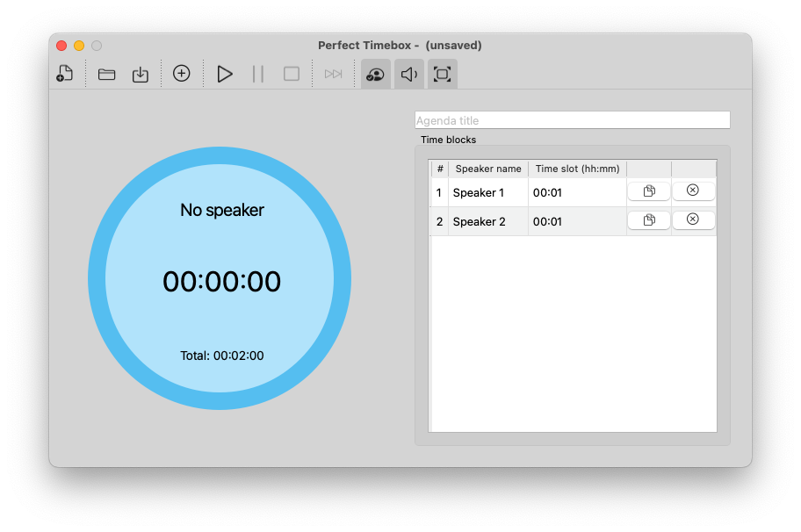The image size is (801, 532).
Task: Delete the Speaker 2 time block
Action: point(693,219)
